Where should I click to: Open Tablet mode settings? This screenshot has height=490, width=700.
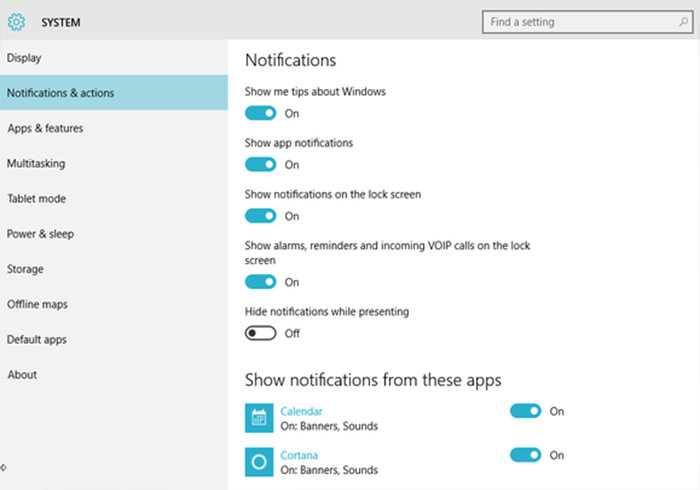(x=36, y=198)
